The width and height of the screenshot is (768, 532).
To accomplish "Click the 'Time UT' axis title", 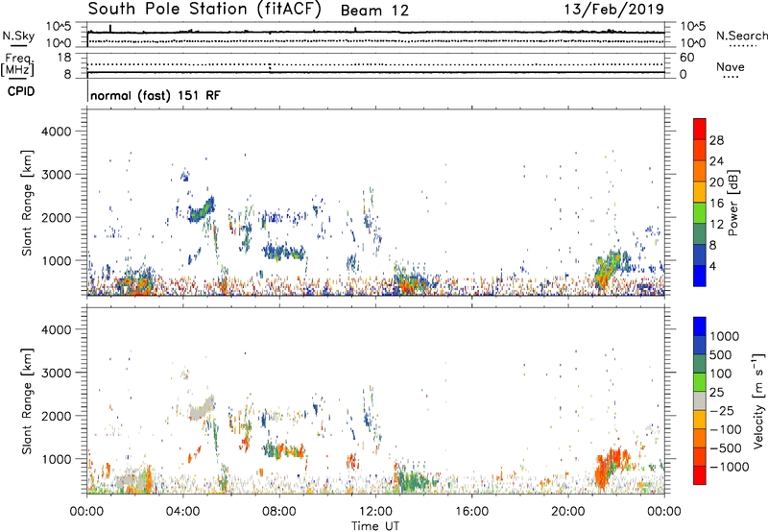I will [375, 526].
